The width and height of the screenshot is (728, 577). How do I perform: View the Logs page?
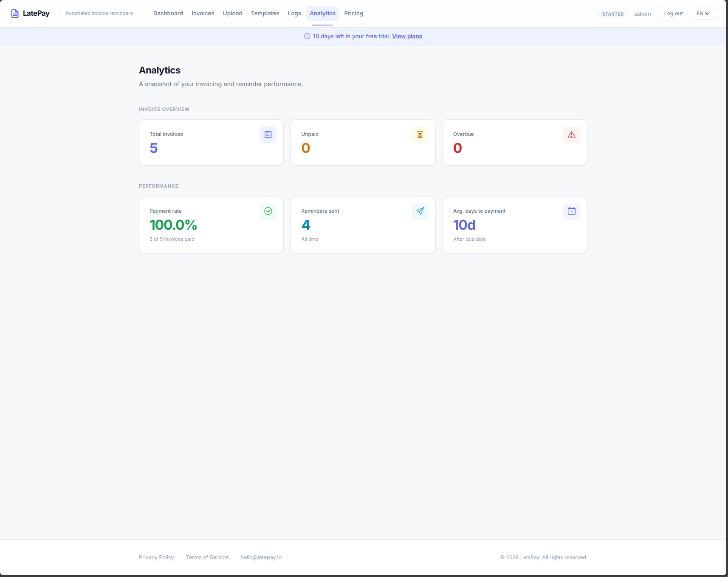pyautogui.click(x=294, y=13)
